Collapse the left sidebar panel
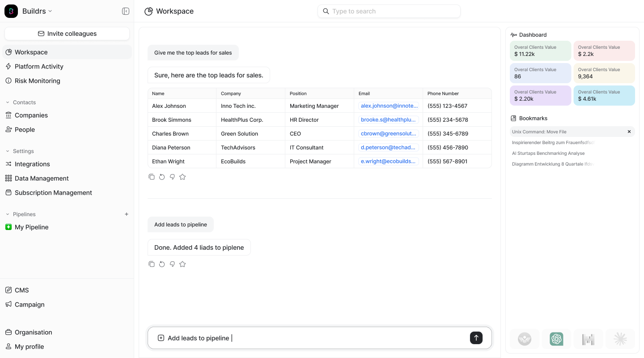Viewport: 644px width, 358px height. click(x=125, y=11)
